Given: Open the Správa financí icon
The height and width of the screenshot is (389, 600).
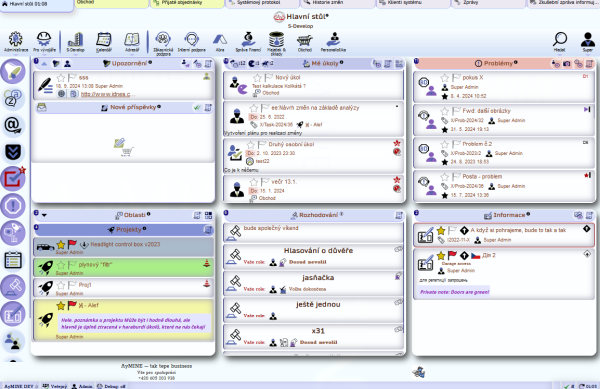Looking at the screenshot, I should pos(248,39).
